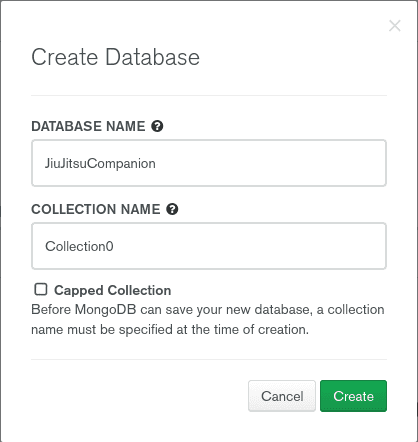The height and width of the screenshot is (442, 418).
Task: Click the COLLECTION NAME label text
Action: [96, 209]
